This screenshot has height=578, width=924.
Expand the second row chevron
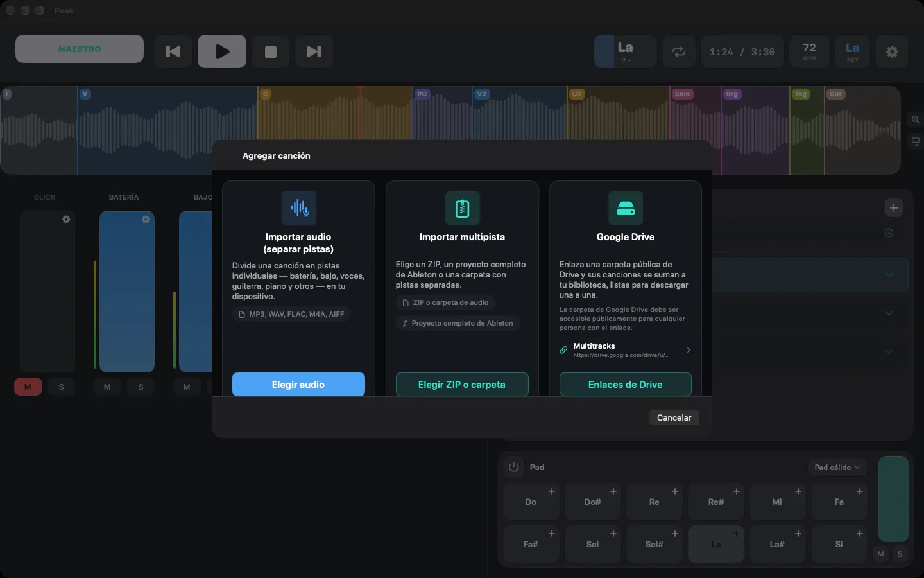coord(889,313)
